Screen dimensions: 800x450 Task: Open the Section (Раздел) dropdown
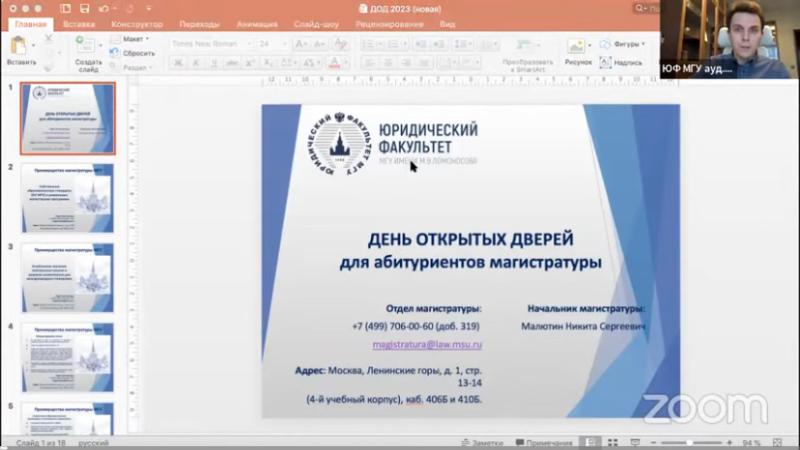pyautogui.click(x=131, y=67)
